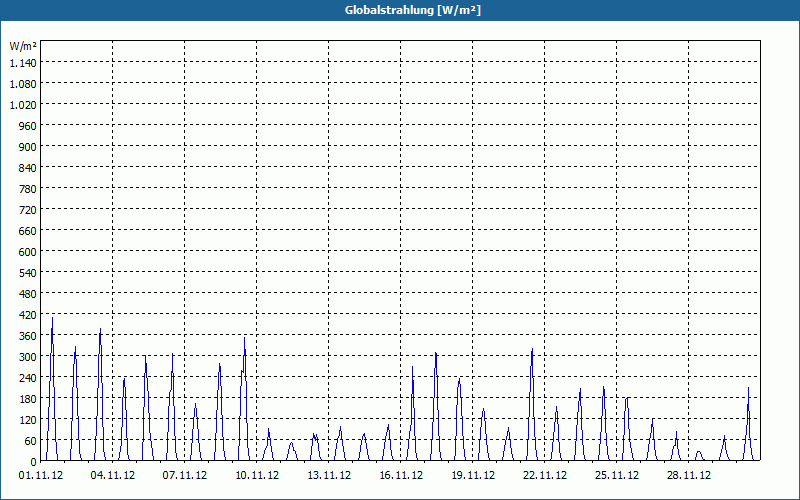The width and height of the screenshot is (800, 500).
Task: Click the Globalstrahlung [W/m²] title
Action: click(x=413, y=10)
